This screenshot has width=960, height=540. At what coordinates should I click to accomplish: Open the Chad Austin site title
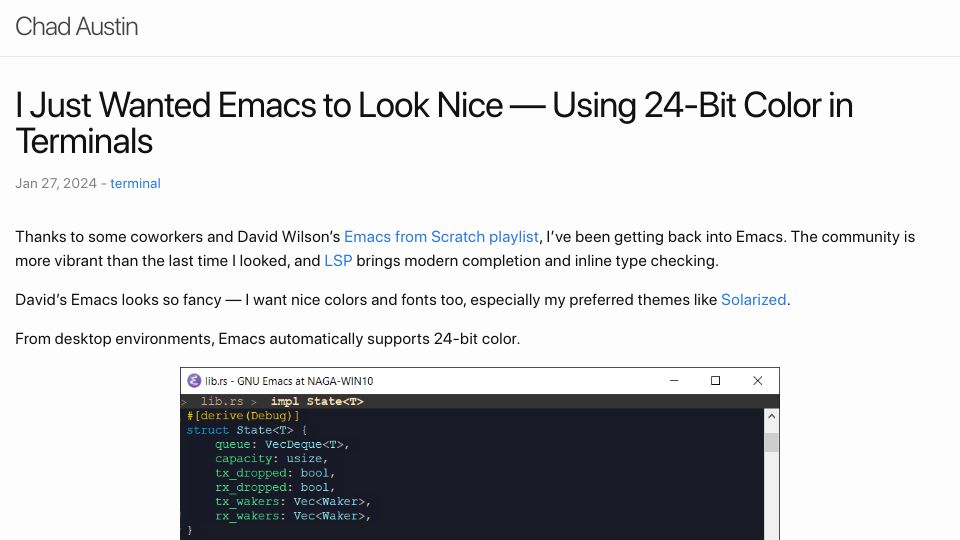coord(77,26)
